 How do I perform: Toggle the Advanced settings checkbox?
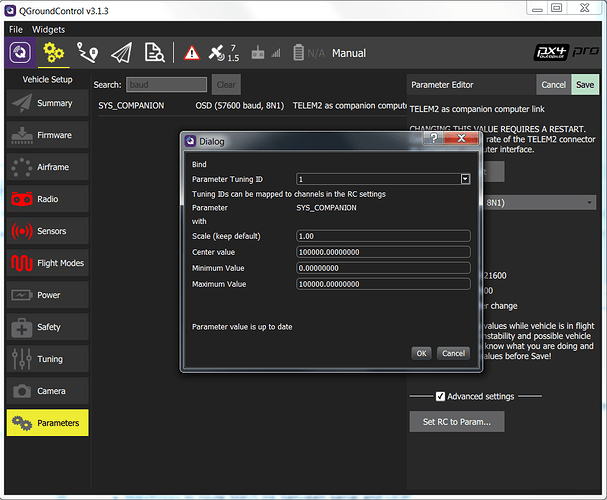coord(441,396)
